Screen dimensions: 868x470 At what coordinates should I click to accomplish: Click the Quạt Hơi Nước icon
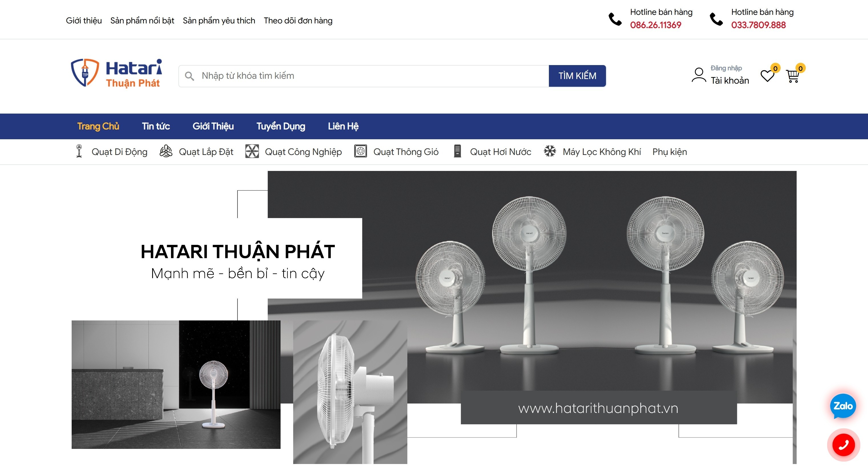click(x=457, y=152)
